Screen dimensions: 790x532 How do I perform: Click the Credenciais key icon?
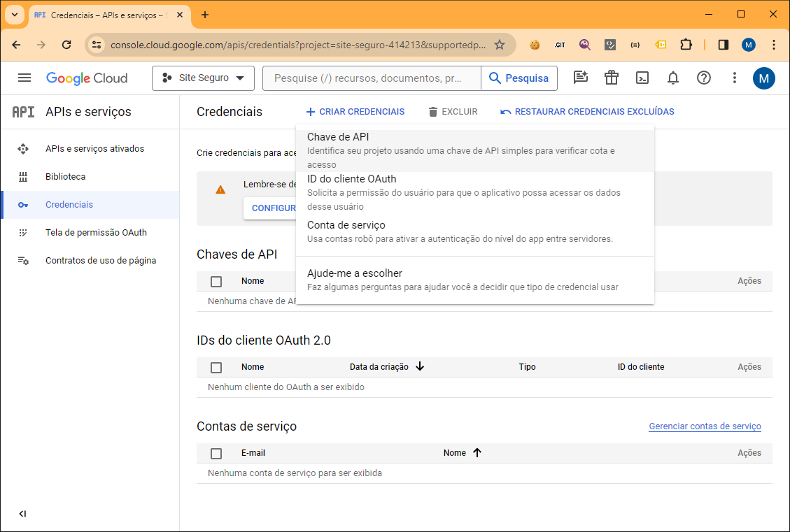pos(23,205)
